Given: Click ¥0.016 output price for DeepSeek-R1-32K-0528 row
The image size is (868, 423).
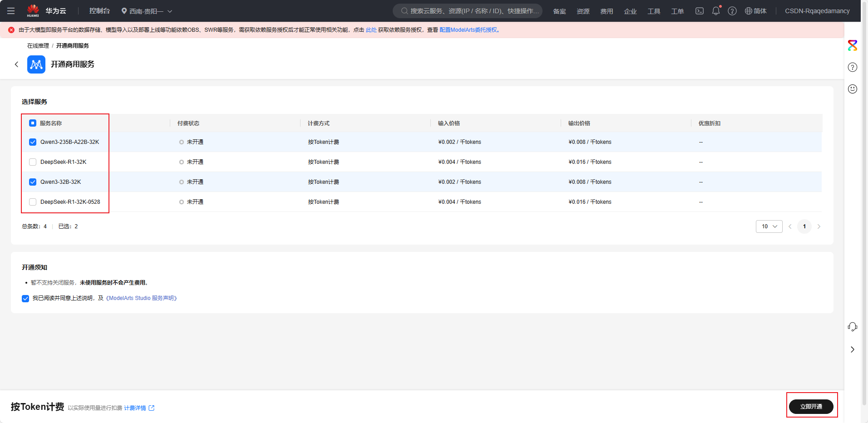Looking at the screenshot, I should 590,202.
